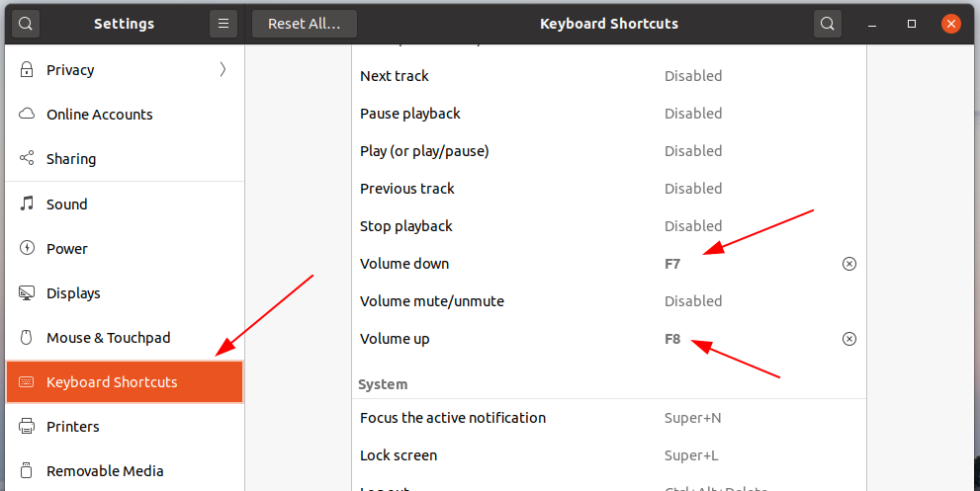Click the Privacy lock icon
The image size is (980, 491).
pos(27,69)
